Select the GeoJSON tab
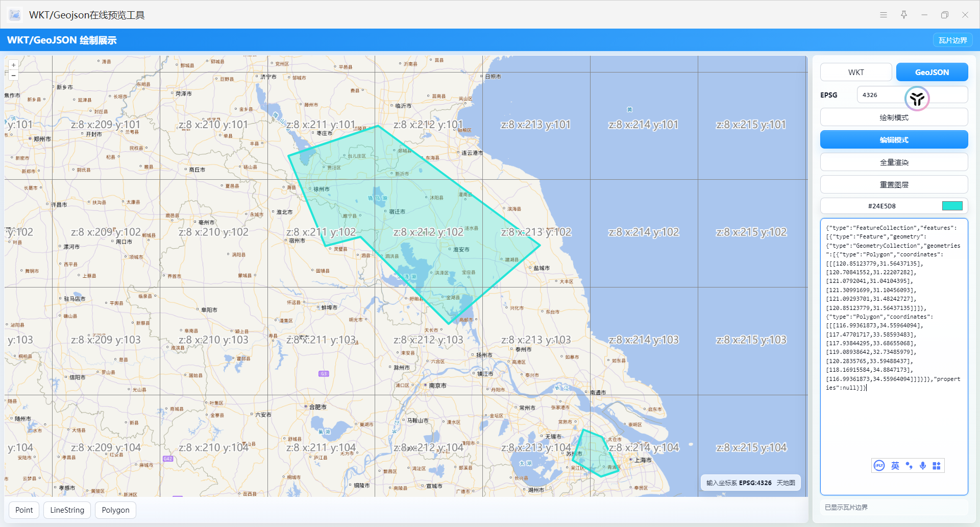The image size is (980, 527). coord(932,73)
